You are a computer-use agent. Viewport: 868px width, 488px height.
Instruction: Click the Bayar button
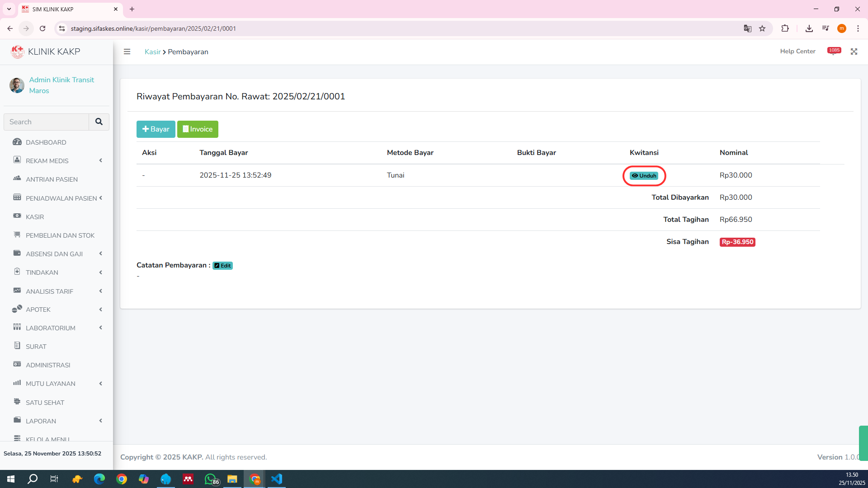[x=156, y=129]
